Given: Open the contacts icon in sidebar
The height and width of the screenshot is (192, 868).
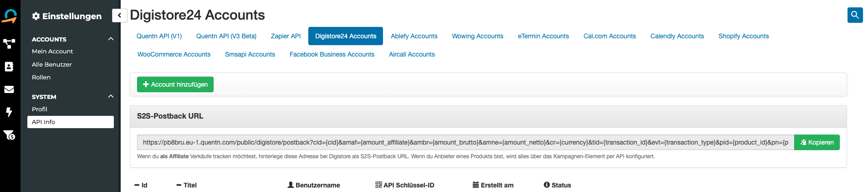Looking at the screenshot, I should [9, 67].
